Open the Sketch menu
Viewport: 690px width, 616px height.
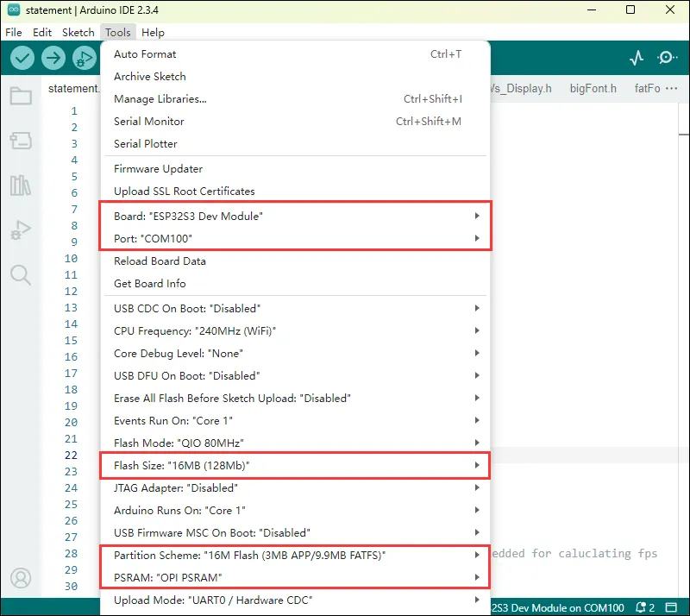[78, 33]
